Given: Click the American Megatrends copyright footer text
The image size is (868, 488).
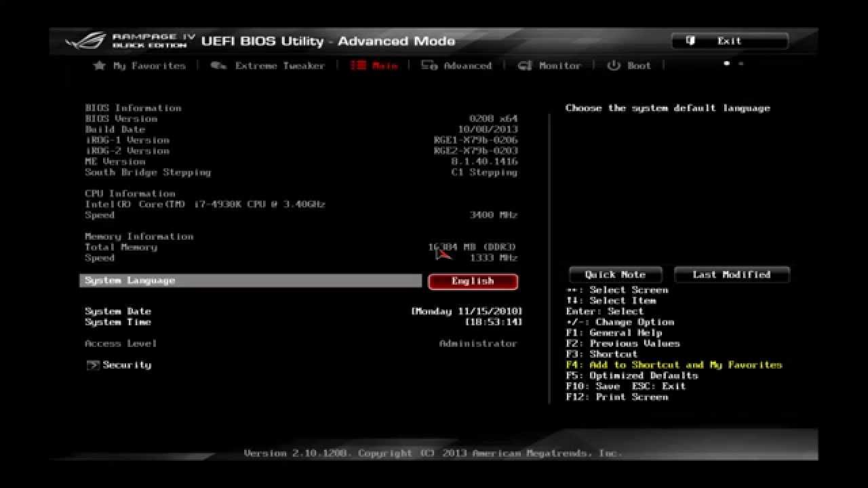Looking at the screenshot, I should click(x=433, y=453).
